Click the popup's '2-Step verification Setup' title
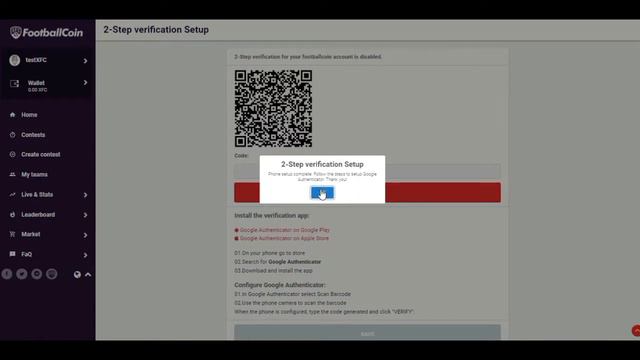This screenshot has height=360, width=640. coord(322,164)
